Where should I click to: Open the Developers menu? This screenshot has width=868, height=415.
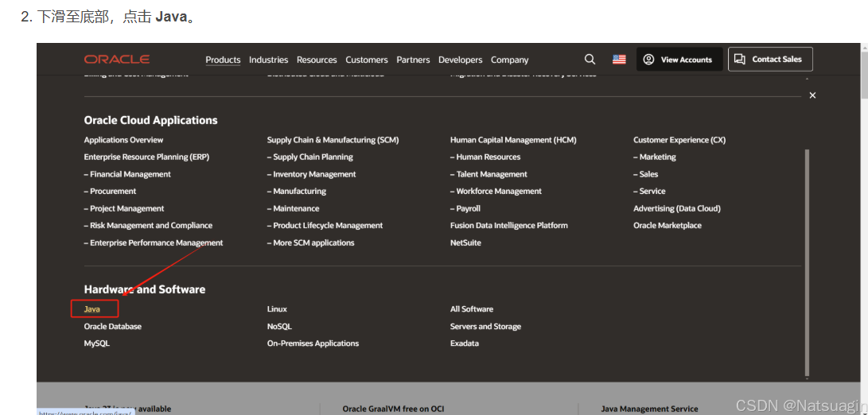460,60
